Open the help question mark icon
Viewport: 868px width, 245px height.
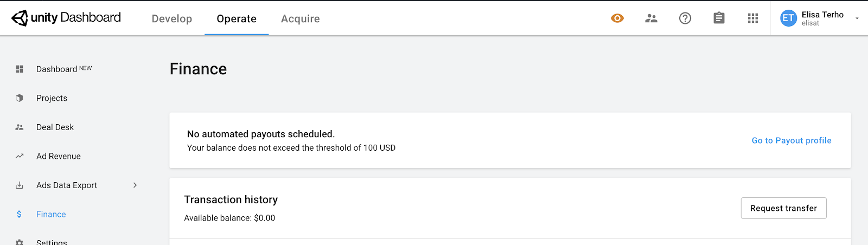click(685, 18)
